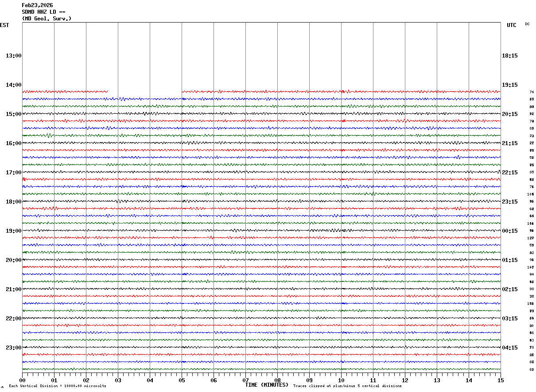Viewport: 536px width, 392px height.
Task: Select the 16:00 EST time label
Action: (x=14, y=143)
